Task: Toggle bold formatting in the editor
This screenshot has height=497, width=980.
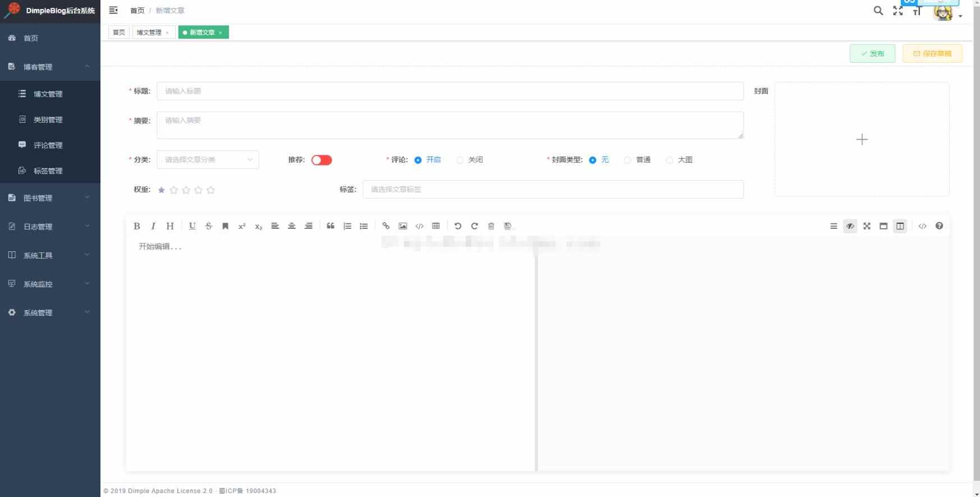Action: coord(137,226)
